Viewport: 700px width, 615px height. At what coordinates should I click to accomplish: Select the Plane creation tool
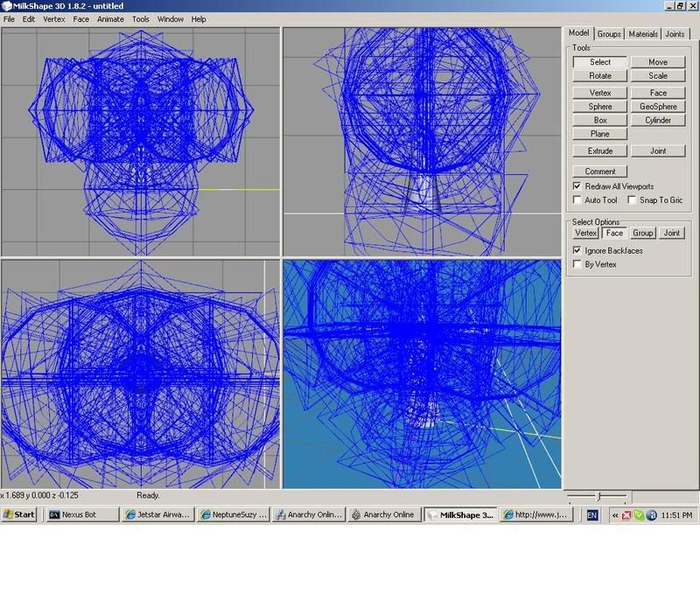coord(598,134)
